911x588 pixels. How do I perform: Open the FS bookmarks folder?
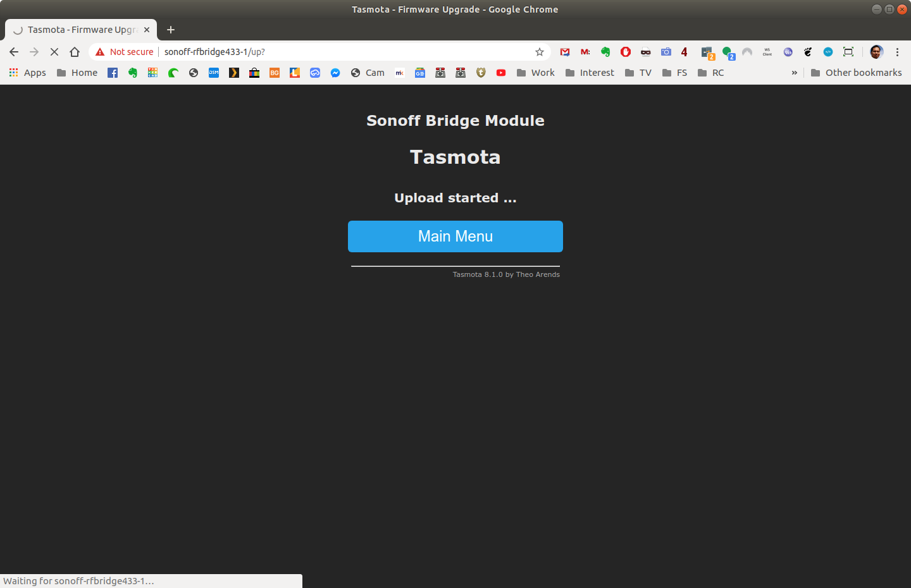pos(674,73)
